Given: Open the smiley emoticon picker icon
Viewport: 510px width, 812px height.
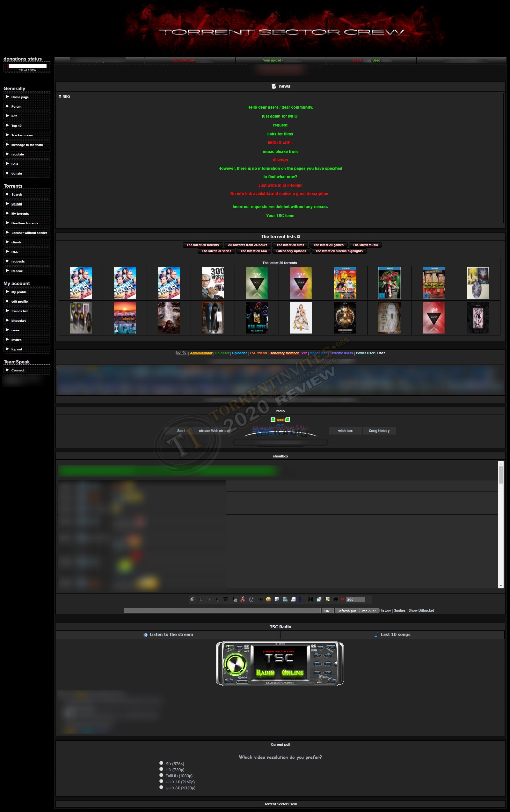Looking at the screenshot, I should coord(268,599).
